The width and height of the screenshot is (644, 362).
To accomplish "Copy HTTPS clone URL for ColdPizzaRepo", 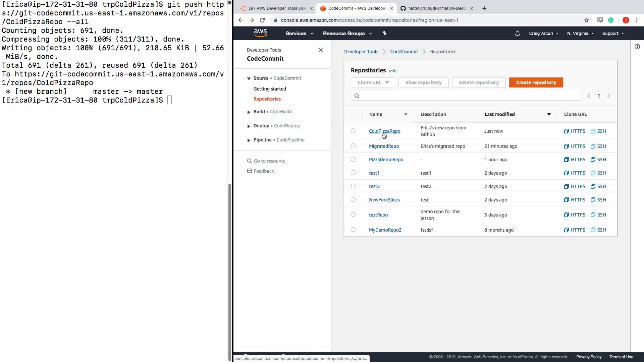I will tap(574, 131).
